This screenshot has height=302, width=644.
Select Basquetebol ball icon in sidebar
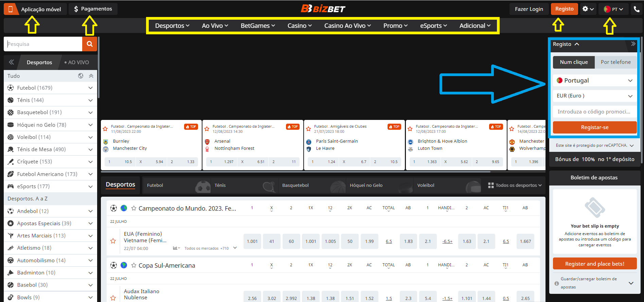pos(11,112)
